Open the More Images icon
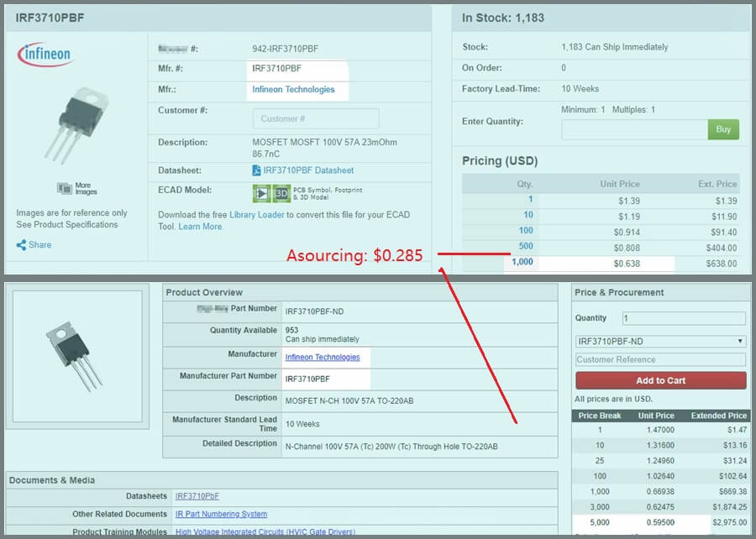This screenshot has width=756, height=539. (x=65, y=188)
